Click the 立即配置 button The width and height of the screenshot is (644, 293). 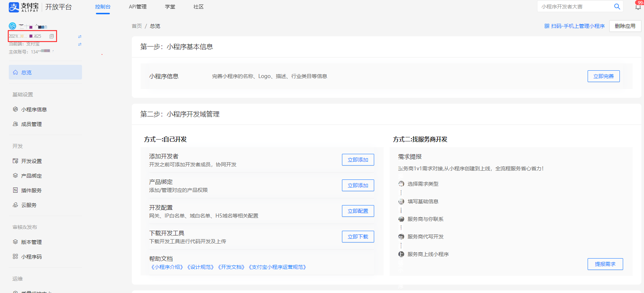pos(358,211)
